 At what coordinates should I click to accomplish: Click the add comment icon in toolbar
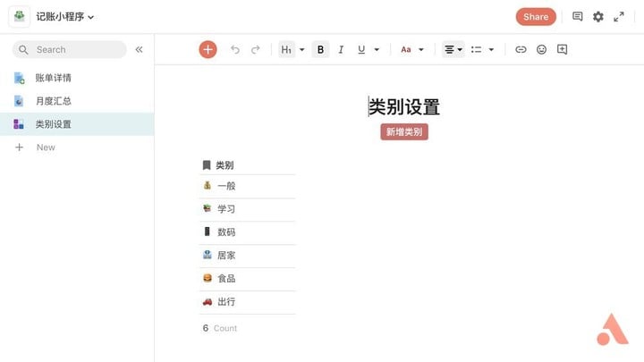pos(563,50)
